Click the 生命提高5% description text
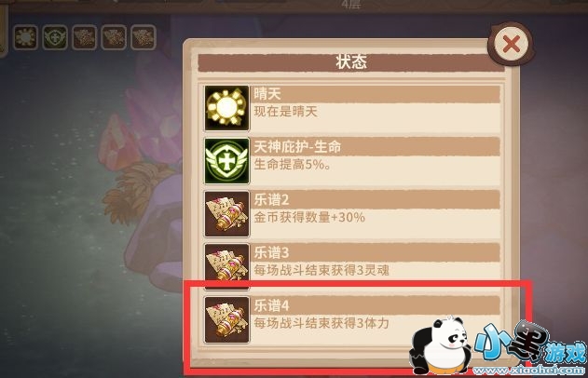Viewport: 588px width, 378px height. pyautogui.click(x=293, y=165)
